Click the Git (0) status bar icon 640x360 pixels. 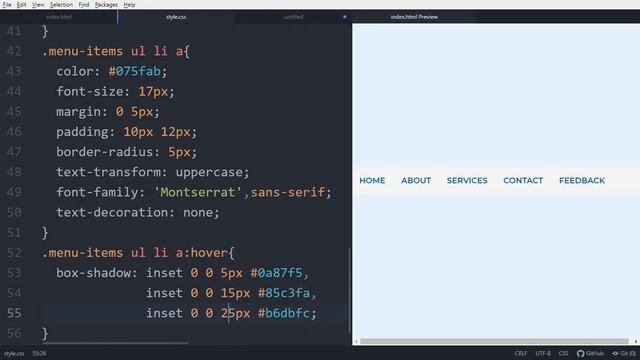[624, 353]
